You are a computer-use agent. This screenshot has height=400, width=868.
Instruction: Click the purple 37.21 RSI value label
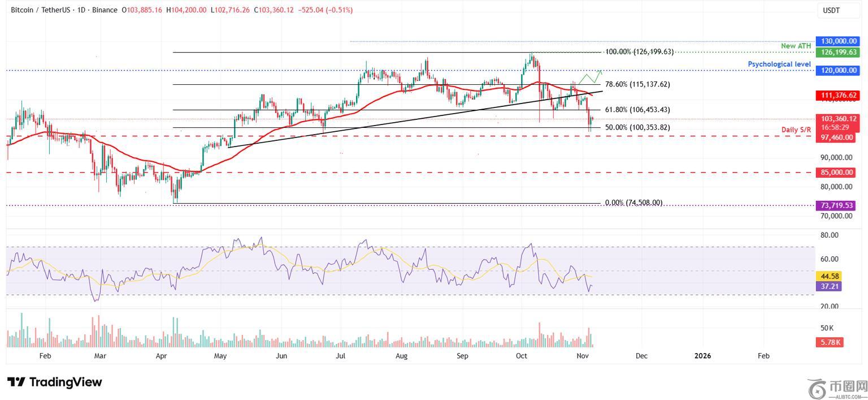[x=828, y=286]
